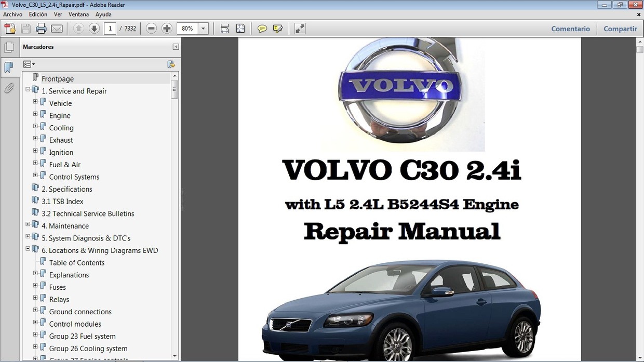The height and width of the screenshot is (362, 644).
Task: Expand the Explanations bookmark
Action: coord(35,273)
